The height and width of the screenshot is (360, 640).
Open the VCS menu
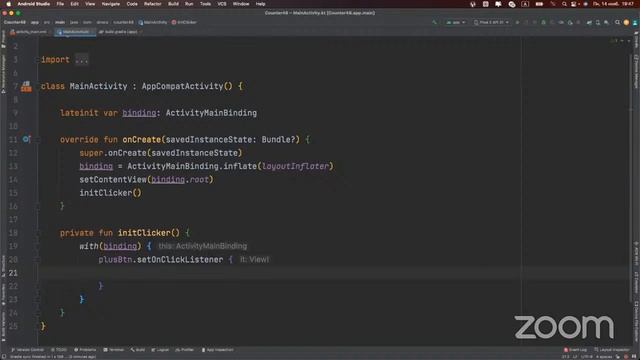pos(222,4)
